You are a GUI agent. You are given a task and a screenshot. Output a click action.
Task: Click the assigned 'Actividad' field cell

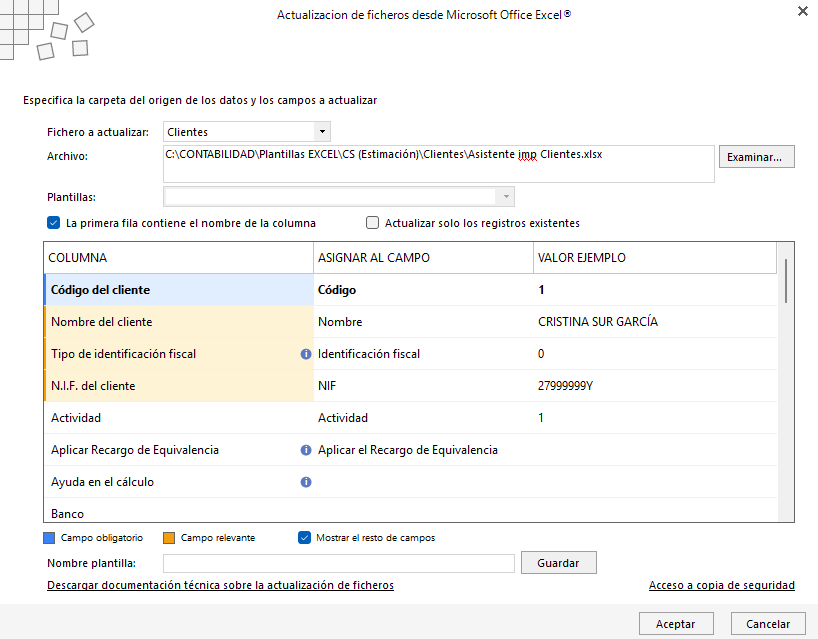423,418
